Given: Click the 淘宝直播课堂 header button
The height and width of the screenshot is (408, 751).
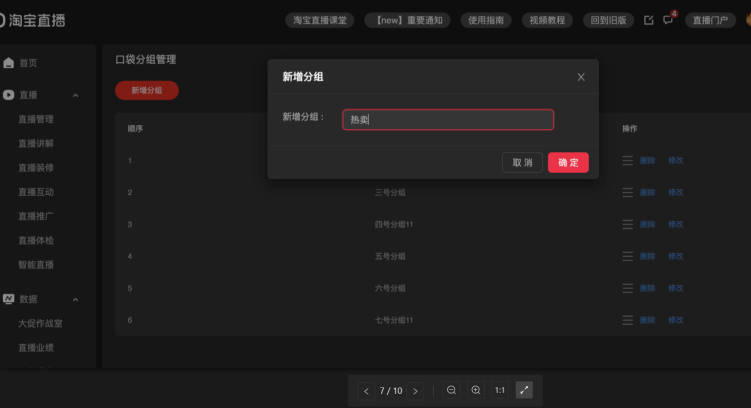Looking at the screenshot, I should coord(319,20).
